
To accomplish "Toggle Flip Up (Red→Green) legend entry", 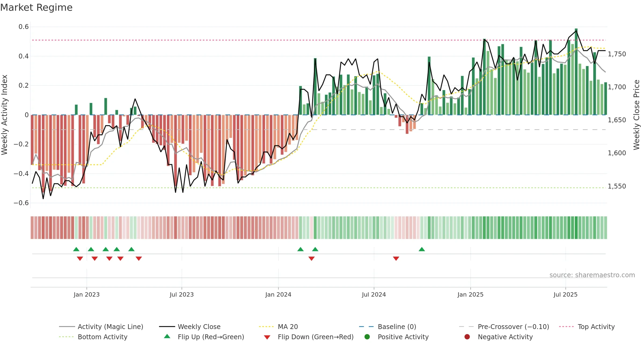I will 204,337.
